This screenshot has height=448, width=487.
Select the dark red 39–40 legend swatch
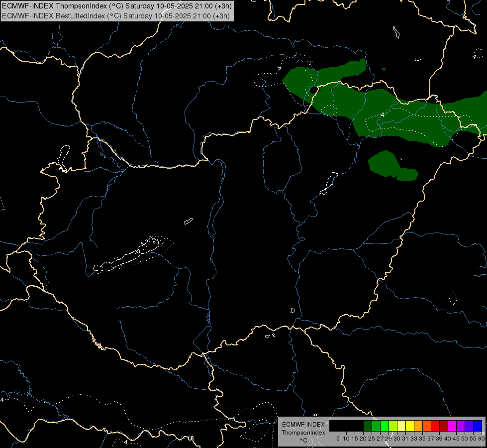(x=444, y=426)
